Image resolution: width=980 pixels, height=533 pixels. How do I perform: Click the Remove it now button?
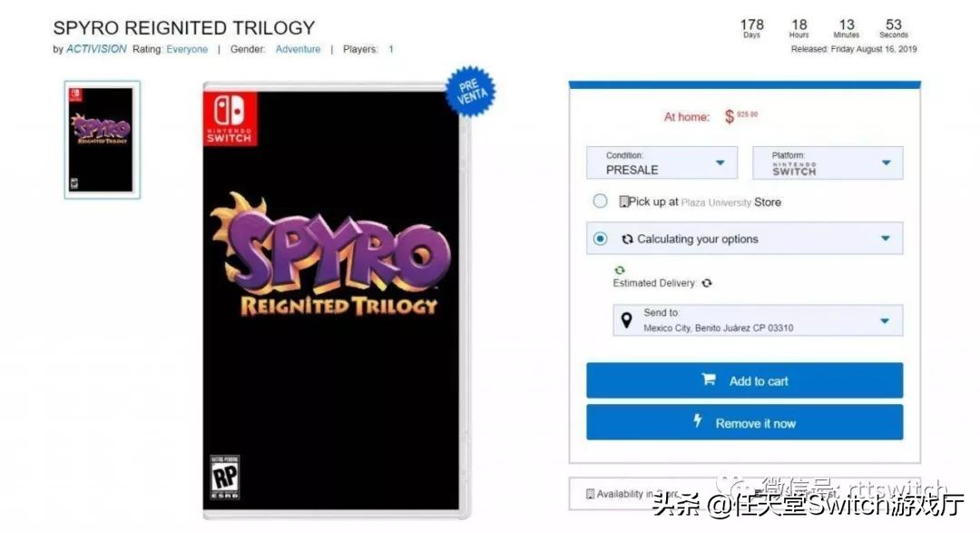click(744, 422)
